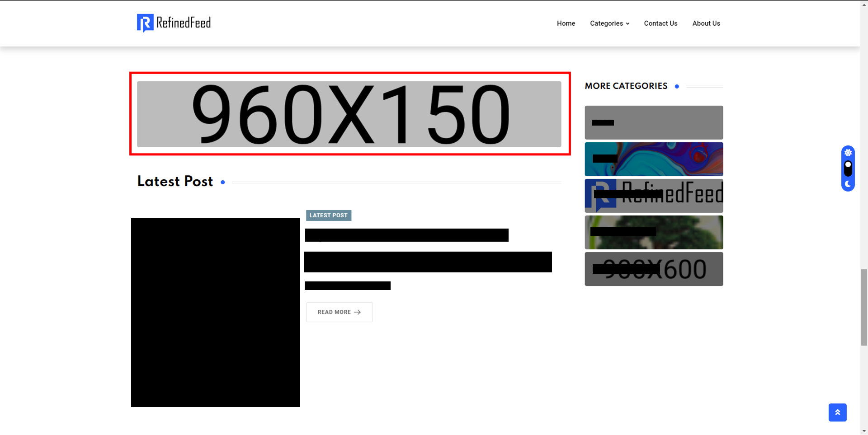The height and width of the screenshot is (435, 868).
Task: Click the 960X150 banner advertisement
Action: (x=349, y=114)
